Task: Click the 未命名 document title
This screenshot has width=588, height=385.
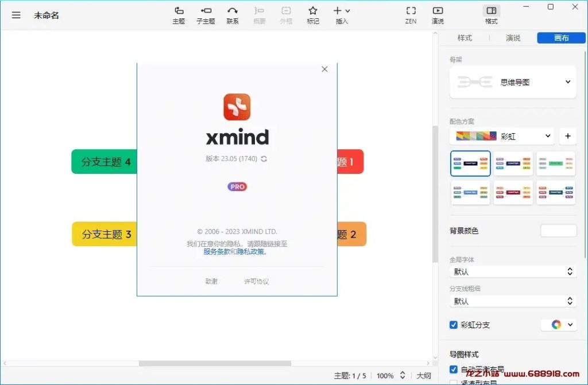Action: (47, 15)
